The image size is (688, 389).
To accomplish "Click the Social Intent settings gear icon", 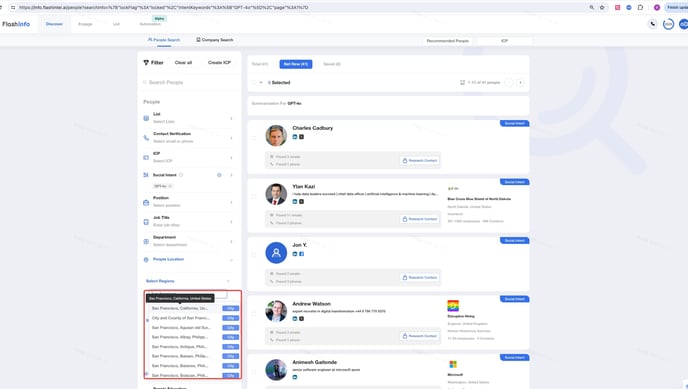I will (x=219, y=175).
